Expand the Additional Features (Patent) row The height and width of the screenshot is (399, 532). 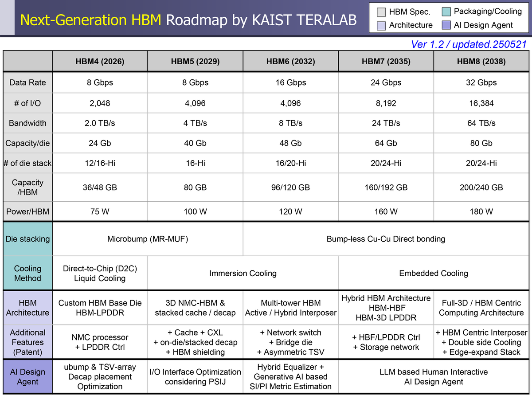(x=27, y=342)
